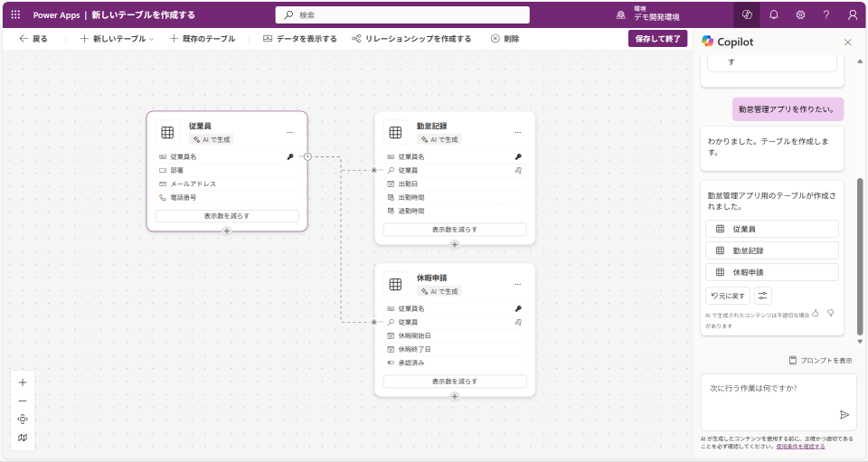
Task: Click the Copilot prompt input 次に行う作業は何ですか
Action: 778,402
